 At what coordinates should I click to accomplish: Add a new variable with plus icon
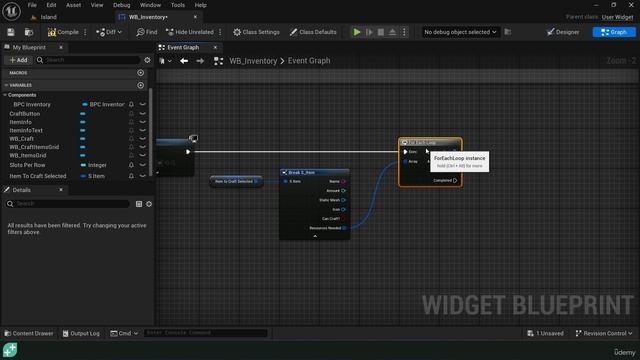[140, 85]
